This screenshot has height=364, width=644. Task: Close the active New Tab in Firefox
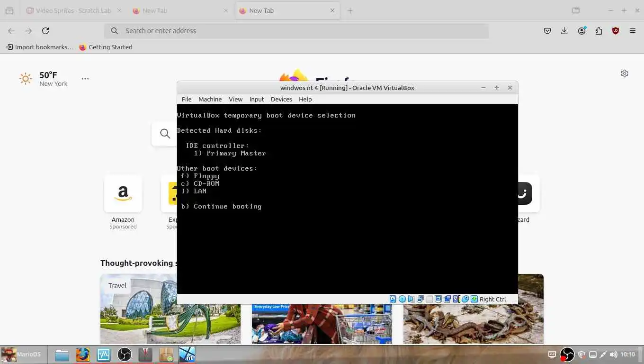tap(332, 10)
